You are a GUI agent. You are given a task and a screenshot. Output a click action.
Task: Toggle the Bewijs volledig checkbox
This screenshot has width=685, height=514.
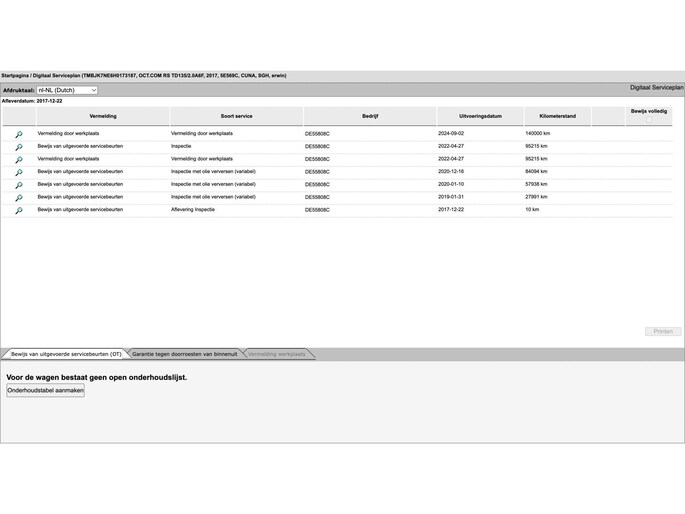pos(648,120)
